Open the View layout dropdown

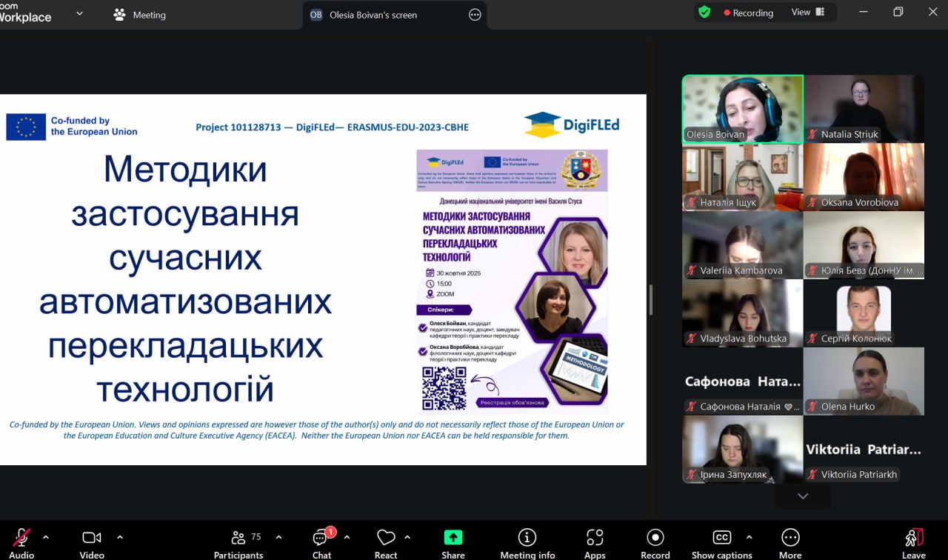pyautogui.click(x=807, y=13)
